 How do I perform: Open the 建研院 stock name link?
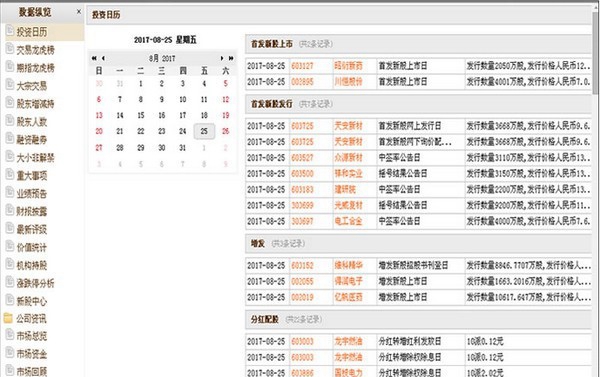pos(345,189)
